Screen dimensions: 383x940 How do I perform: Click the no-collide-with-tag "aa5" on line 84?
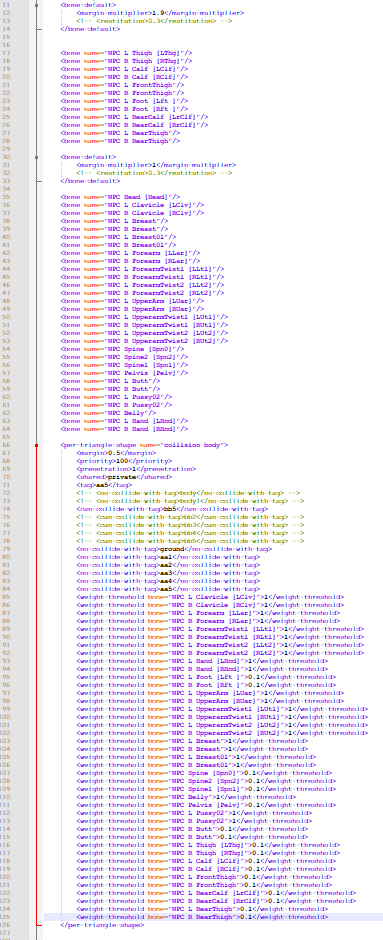(168, 589)
